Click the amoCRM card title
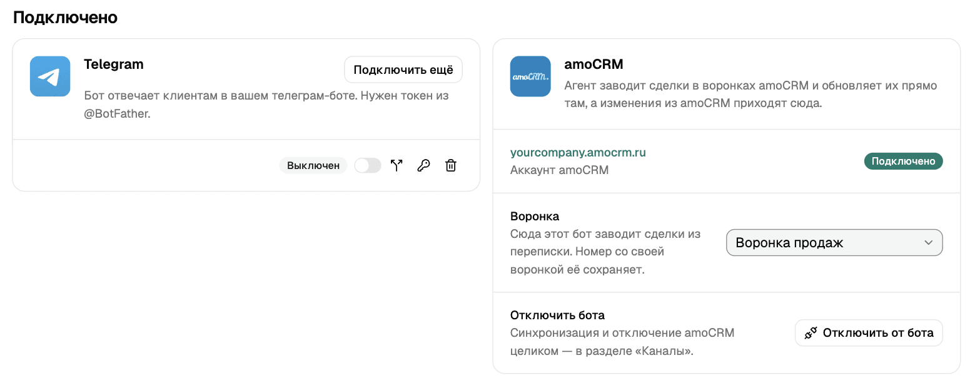 tap(594, 64)
